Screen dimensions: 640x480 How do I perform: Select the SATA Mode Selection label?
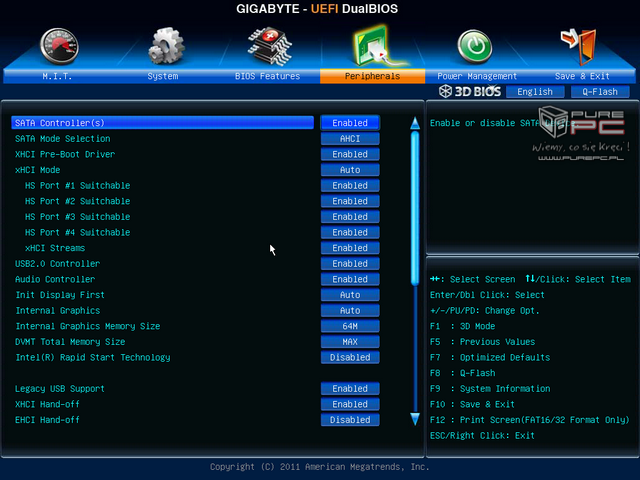click(x=62, y=139)
